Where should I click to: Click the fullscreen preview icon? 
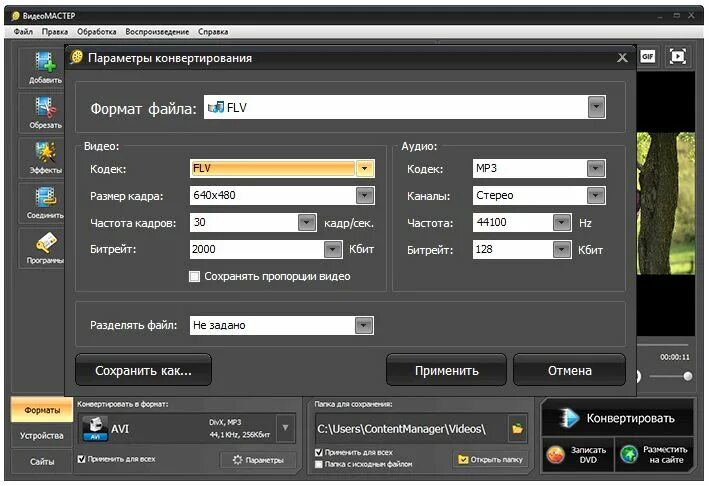pos(677,57)
